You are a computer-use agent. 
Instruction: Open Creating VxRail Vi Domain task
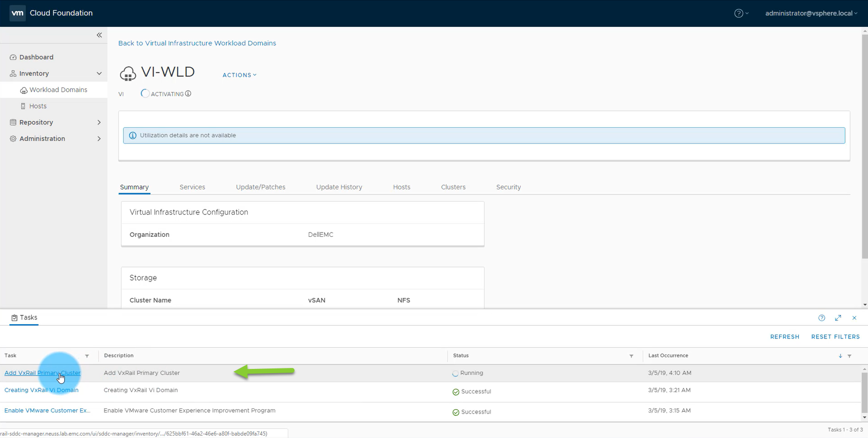41,390
